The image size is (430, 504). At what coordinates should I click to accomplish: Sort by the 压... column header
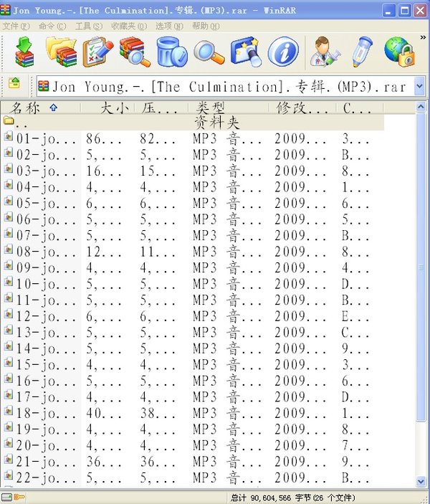point(161,108)
